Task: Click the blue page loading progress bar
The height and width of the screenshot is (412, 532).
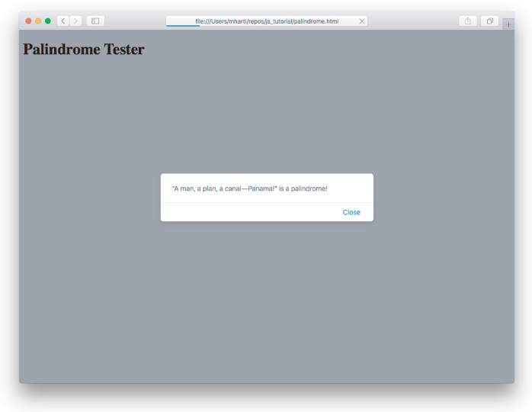Action: [183, 26]
